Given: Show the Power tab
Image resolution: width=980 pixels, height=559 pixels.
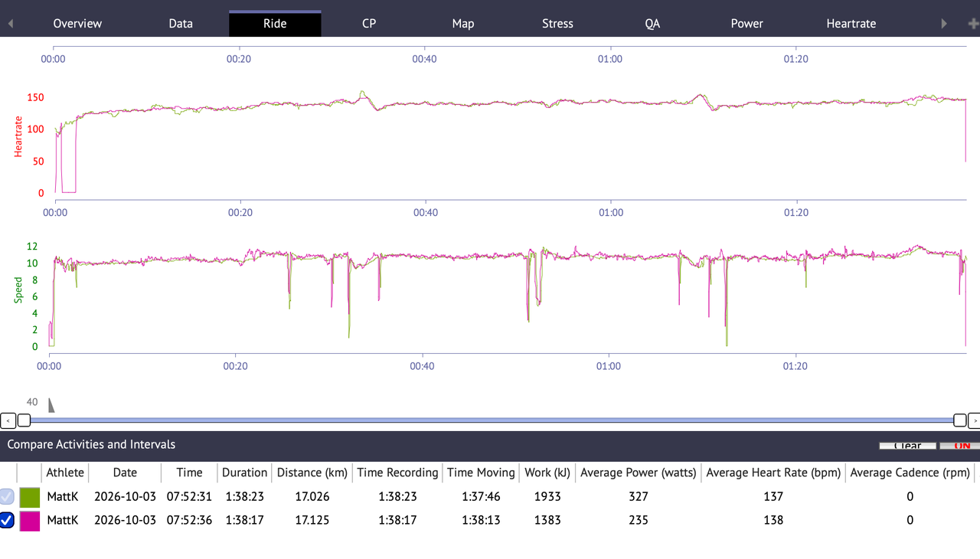Looking at the screenshot, I should click(746, 24).
